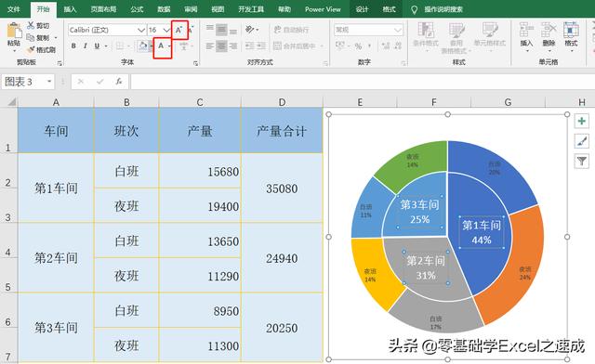Viewport: 595px width, 364px height.
Task: Switch to the 公式 (Formulas) tab
Action: point(137,9)
